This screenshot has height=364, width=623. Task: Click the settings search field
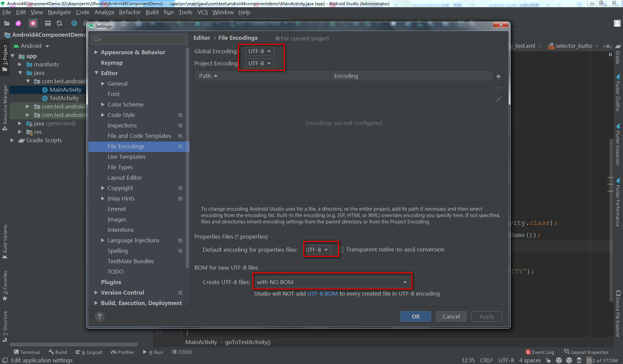pos(139,39)
